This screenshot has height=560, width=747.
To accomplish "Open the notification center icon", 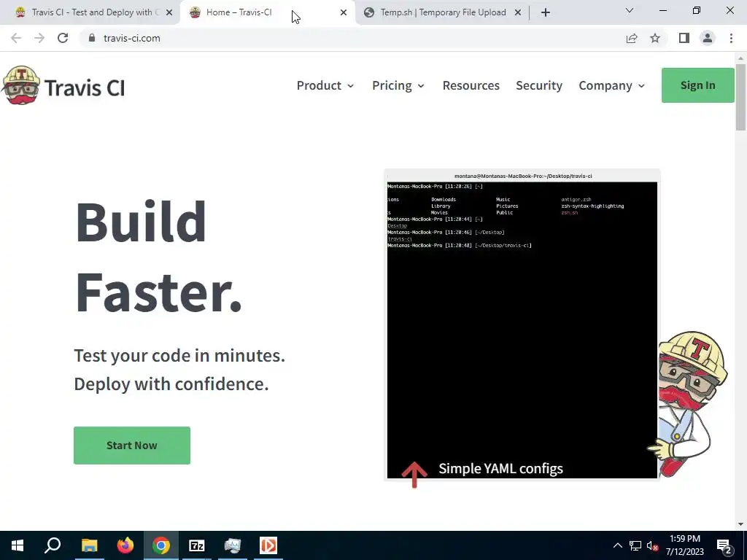I will point(724,545).
